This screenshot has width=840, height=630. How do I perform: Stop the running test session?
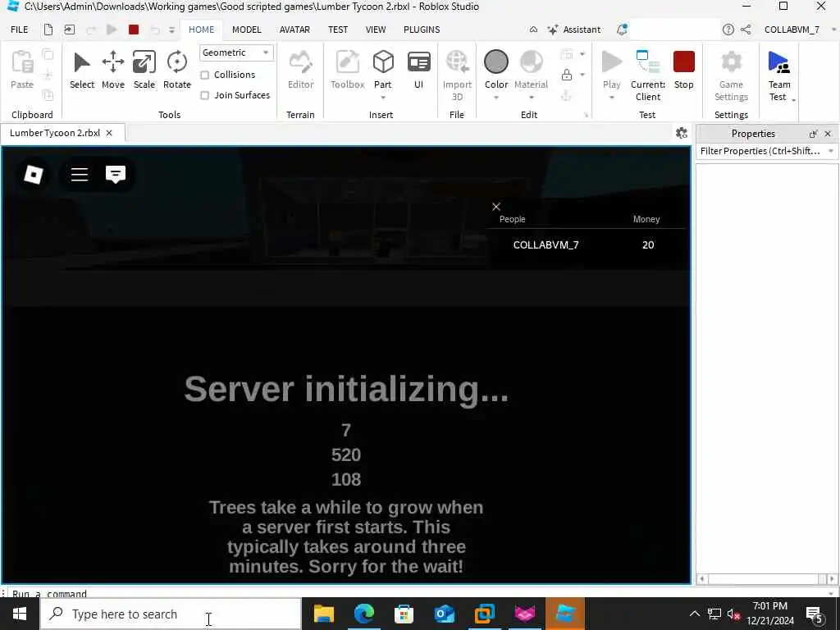click(x=683, y=62)
